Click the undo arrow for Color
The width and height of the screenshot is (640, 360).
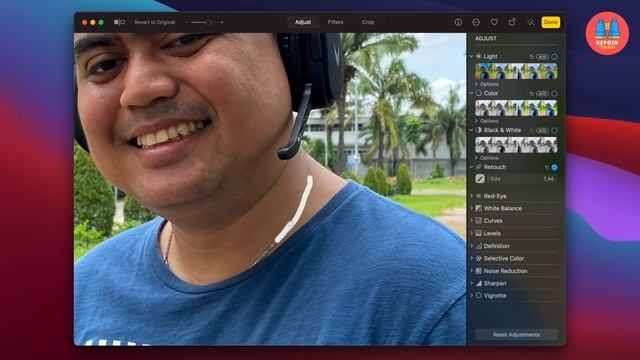531,93
